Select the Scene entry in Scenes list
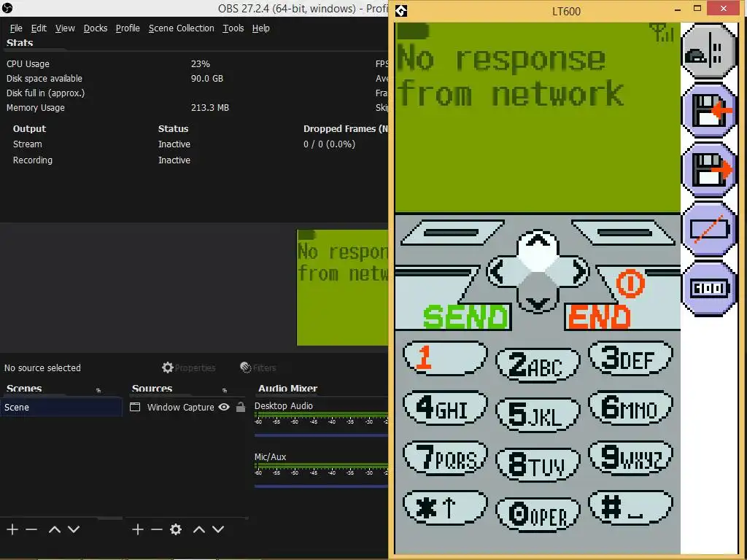Image resolution: width=747 pixels, height=560 pixels. [61, 407]
